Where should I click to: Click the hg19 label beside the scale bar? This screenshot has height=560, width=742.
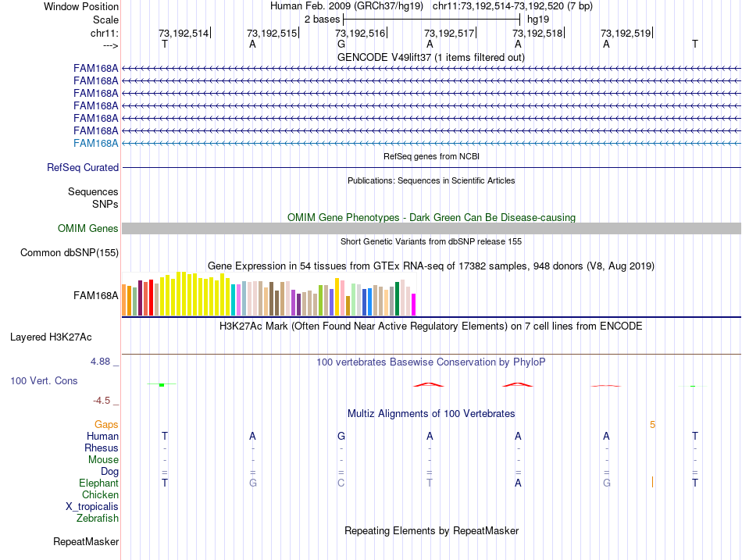[538, 20]
